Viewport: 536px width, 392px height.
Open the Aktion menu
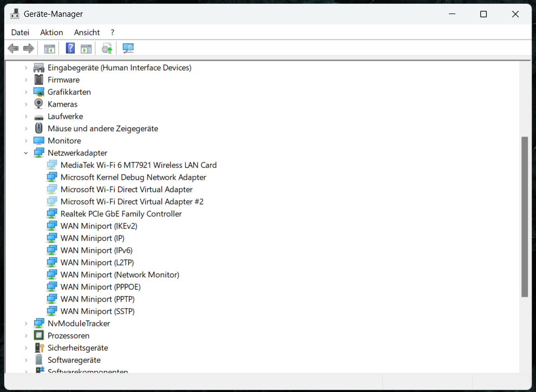51,32
